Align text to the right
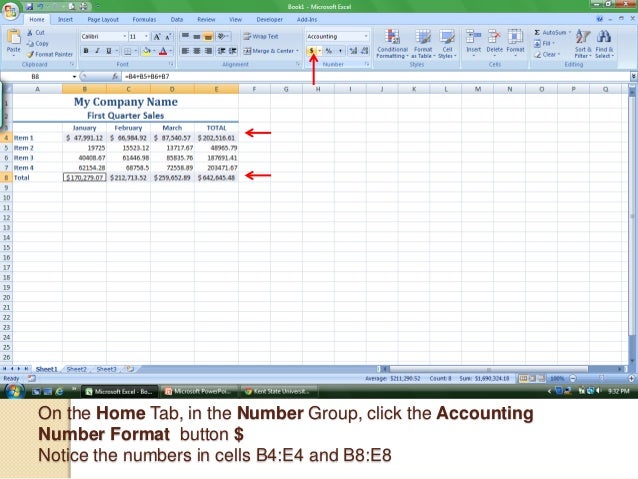This screenshot has height=479, width=638. (x=208, y=51)
